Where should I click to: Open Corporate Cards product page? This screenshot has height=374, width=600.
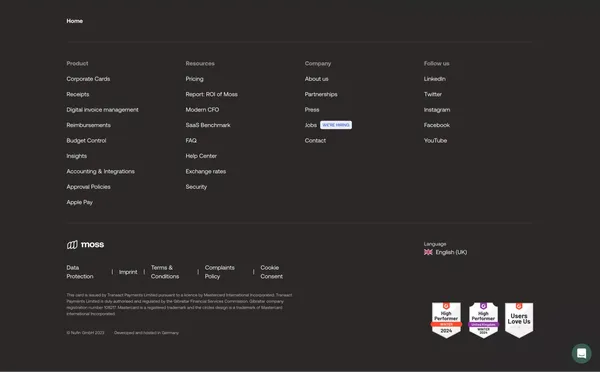pos(88,79)
